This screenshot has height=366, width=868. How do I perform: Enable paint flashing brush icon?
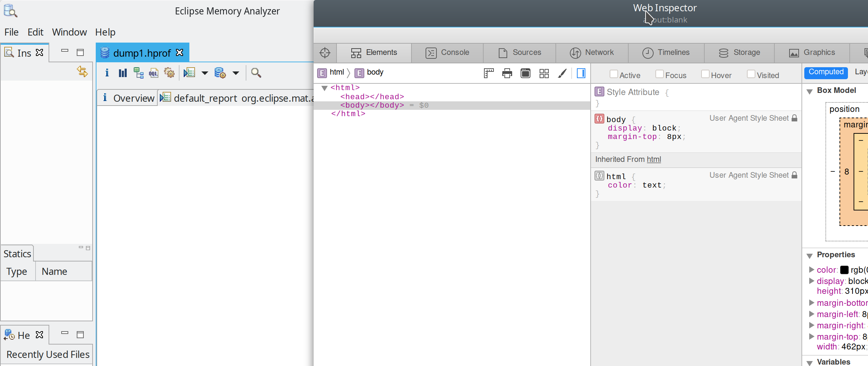[x=562, y=73]
